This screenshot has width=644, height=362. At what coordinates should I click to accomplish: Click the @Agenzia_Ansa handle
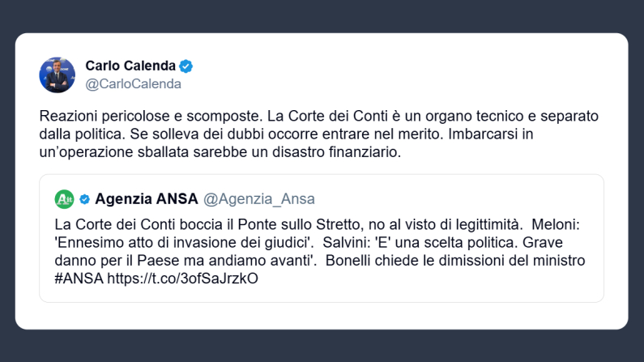[x=258, y=199]
